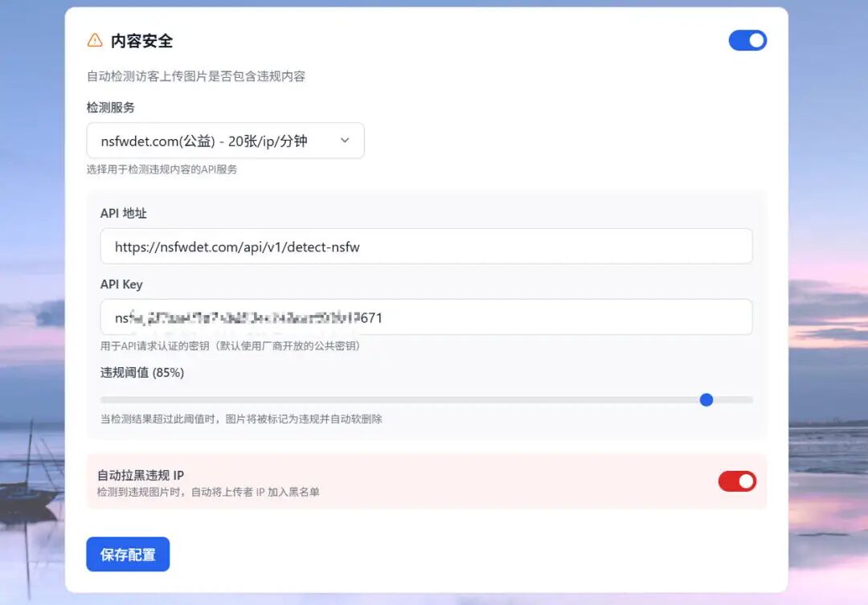Click the red toggle in the IP blacklist row
This screenshot has width=868, height=605.
(x=737, y=482)
